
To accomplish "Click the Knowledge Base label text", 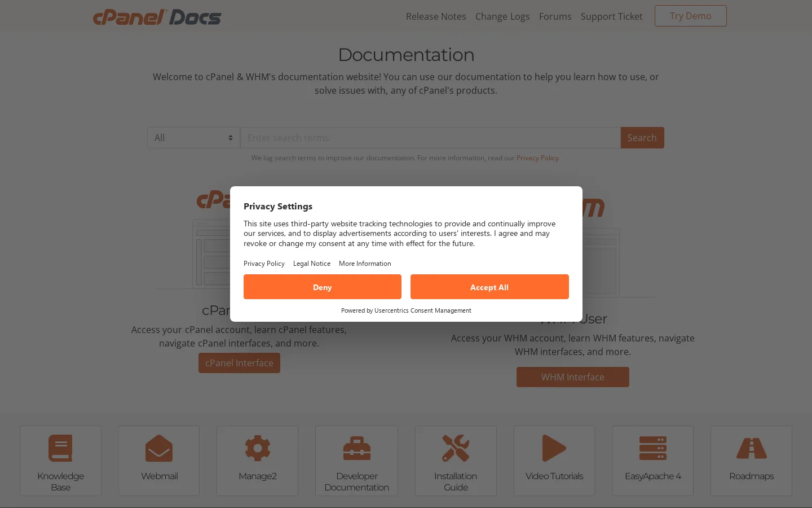I will point(61,481).
